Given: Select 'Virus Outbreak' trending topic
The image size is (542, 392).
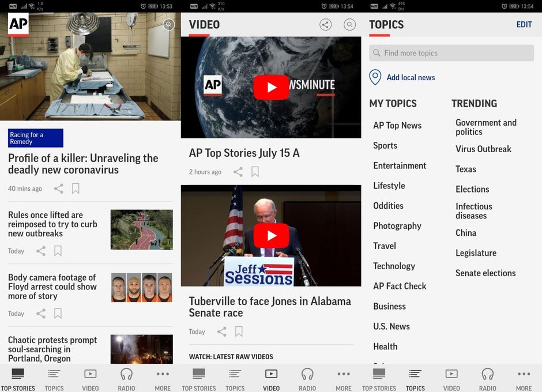Looking at the screenshot, I should click(x=483, y=149).
